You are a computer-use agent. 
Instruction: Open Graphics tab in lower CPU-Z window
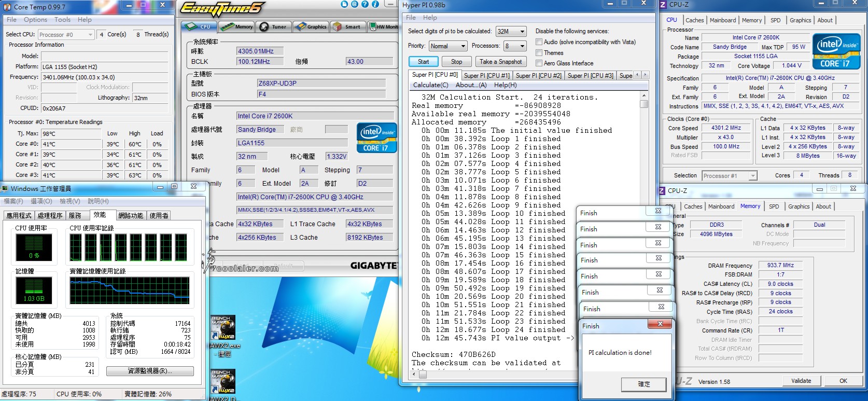[x=799, y=206]
